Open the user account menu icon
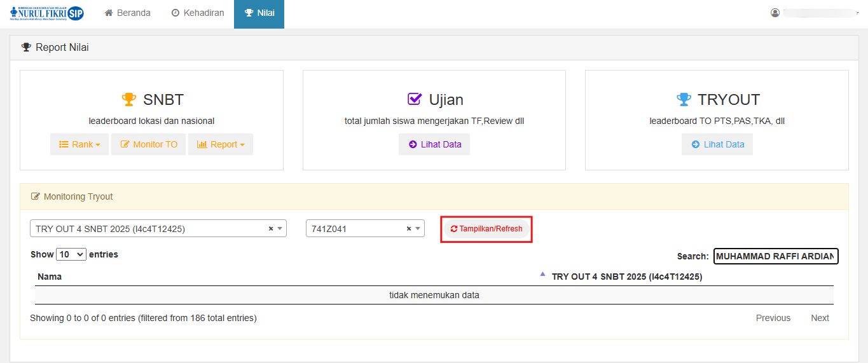Image resolution: width=868 pixels, height=363 pixels. 775,13
